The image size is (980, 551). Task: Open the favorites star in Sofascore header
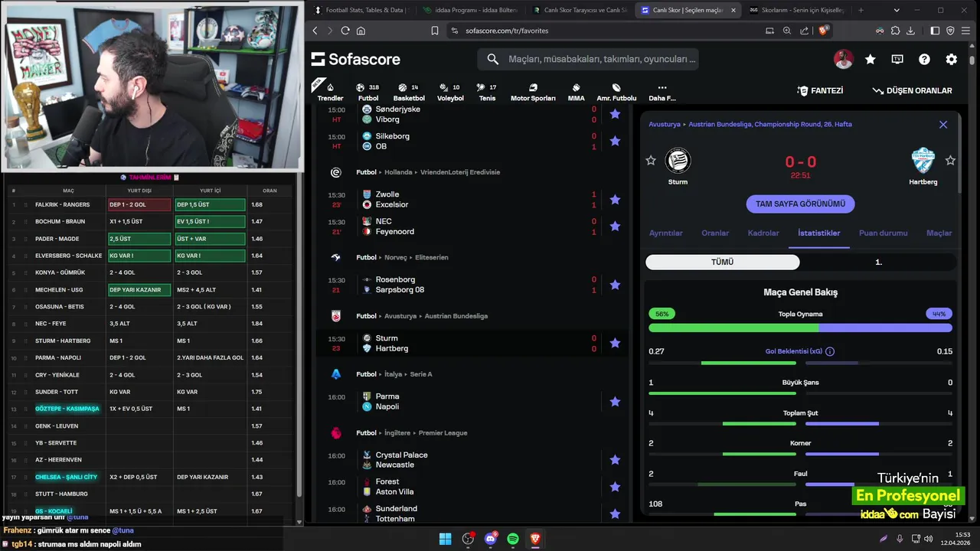click(871, 59)
